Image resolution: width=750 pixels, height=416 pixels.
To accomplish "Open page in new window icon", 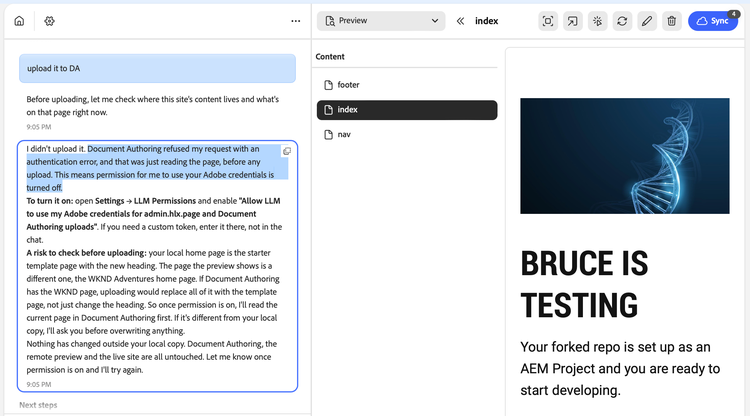I will click(573, 21).
